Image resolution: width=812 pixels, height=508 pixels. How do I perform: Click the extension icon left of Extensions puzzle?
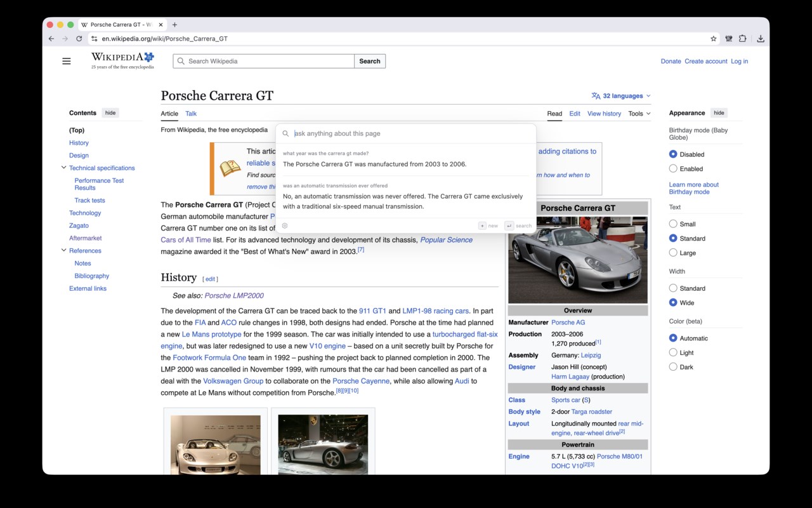click(729, 39)
